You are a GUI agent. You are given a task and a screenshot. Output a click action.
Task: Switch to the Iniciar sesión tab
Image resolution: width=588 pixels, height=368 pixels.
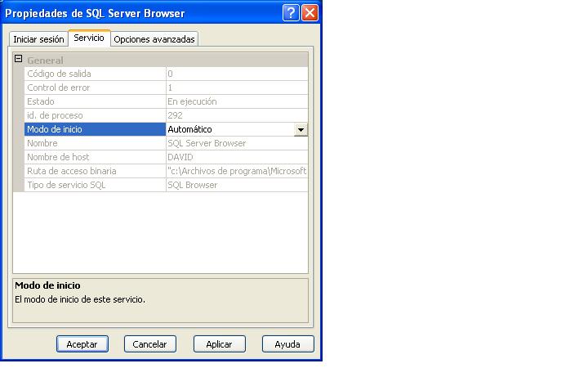pos(38,39)
